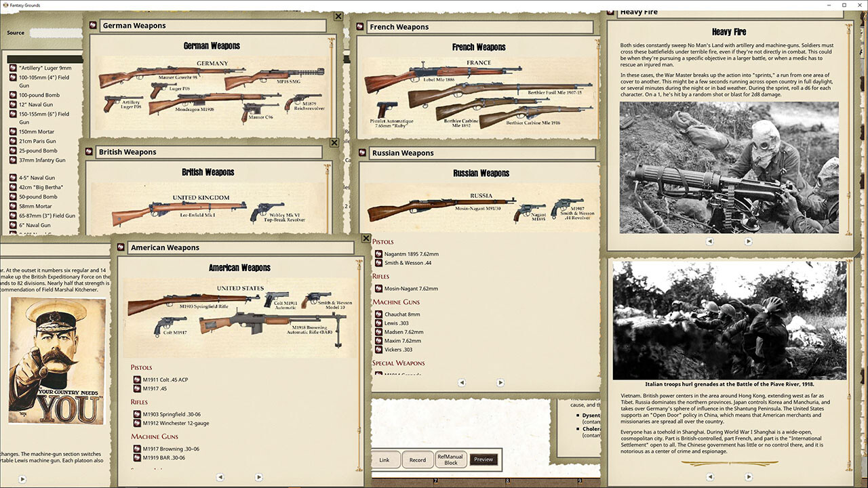Click the Link button
Viewport: 868px width, 488px height.
pos(384,459)
